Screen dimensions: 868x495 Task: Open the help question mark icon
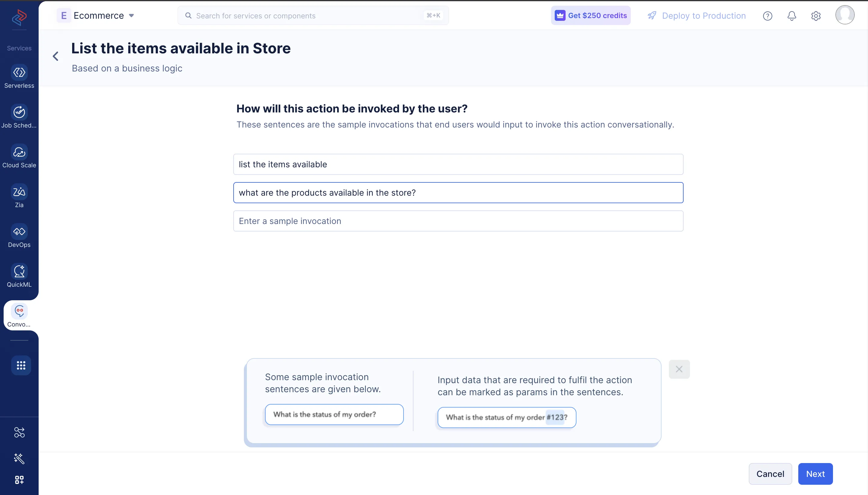[767, 16]
